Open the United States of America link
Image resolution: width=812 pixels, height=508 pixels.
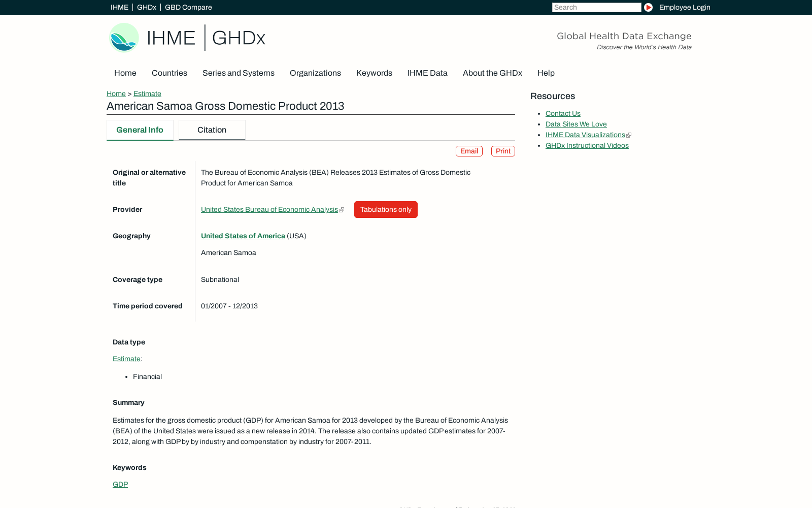[x=243, y=236]
